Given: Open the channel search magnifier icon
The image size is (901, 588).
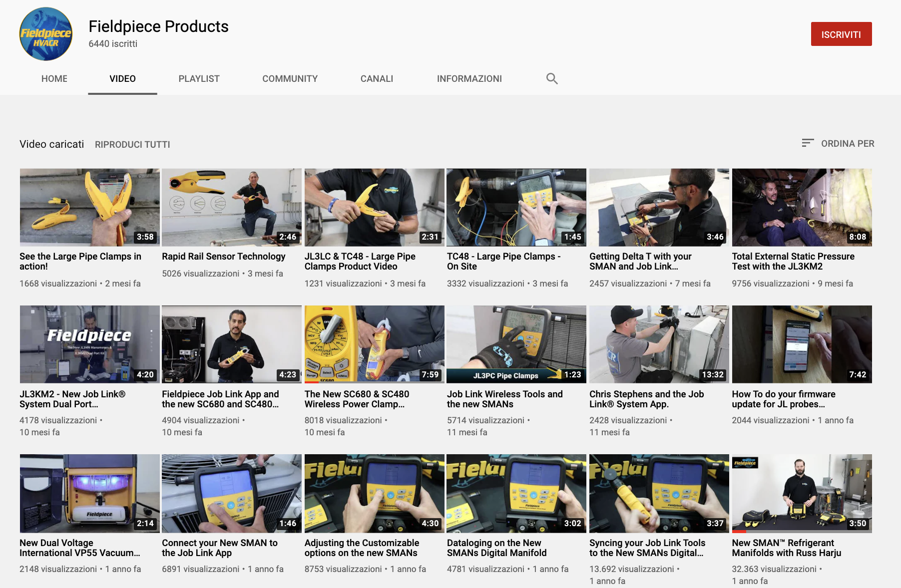Looking at the screenshot, I should click(x=552, y=78).
